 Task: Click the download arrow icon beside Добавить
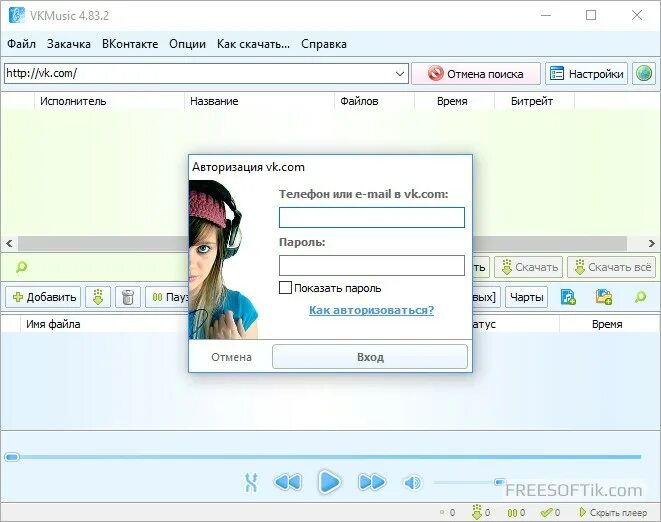(98, 297)
